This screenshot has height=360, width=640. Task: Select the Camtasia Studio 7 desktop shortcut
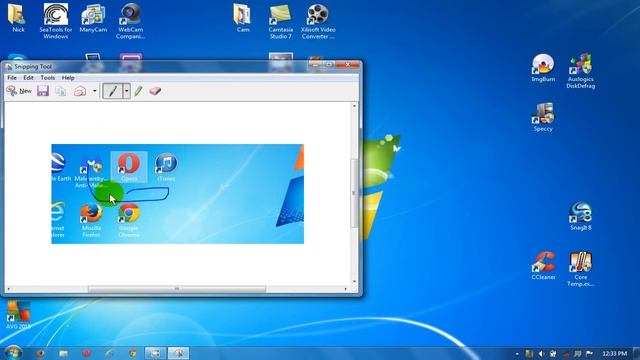(x=280, y=21)
